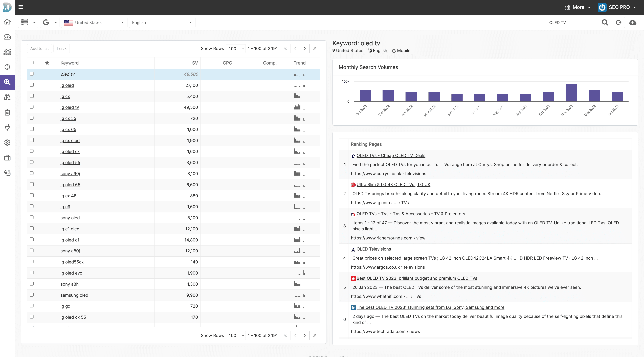Click the trend sparkline for lg oled tv

click(x=300, y=107)
